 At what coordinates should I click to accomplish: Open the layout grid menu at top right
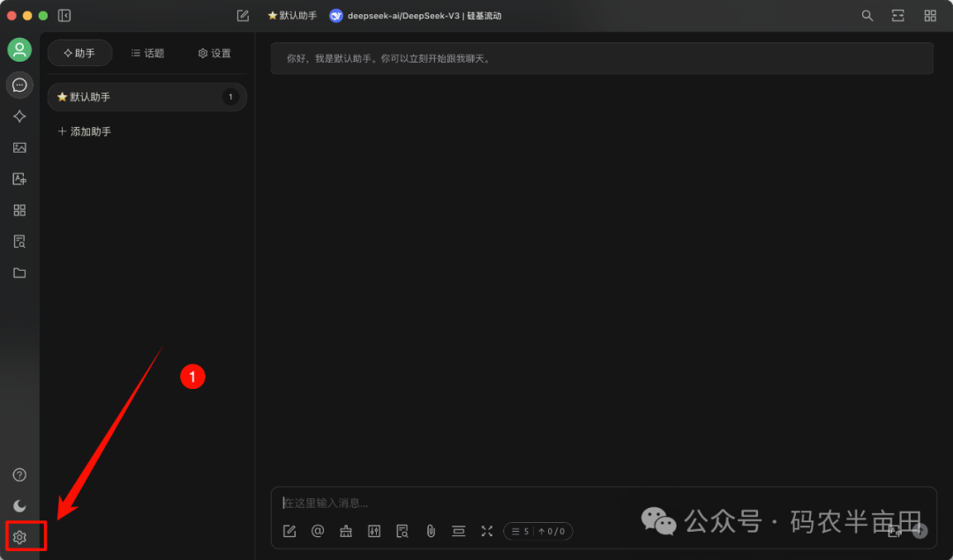(x=930, y=15)
